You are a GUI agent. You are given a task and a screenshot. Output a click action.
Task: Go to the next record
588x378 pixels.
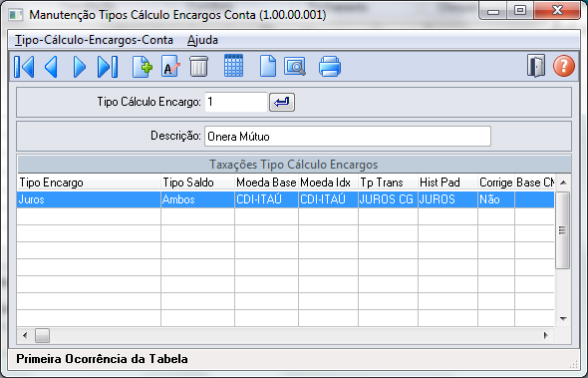[x=79, y=67]
